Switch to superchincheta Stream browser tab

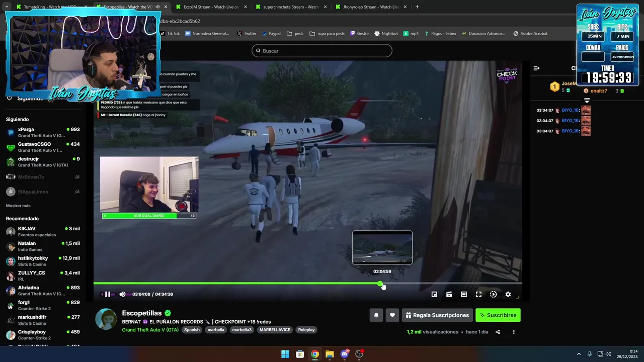point(291,7)
